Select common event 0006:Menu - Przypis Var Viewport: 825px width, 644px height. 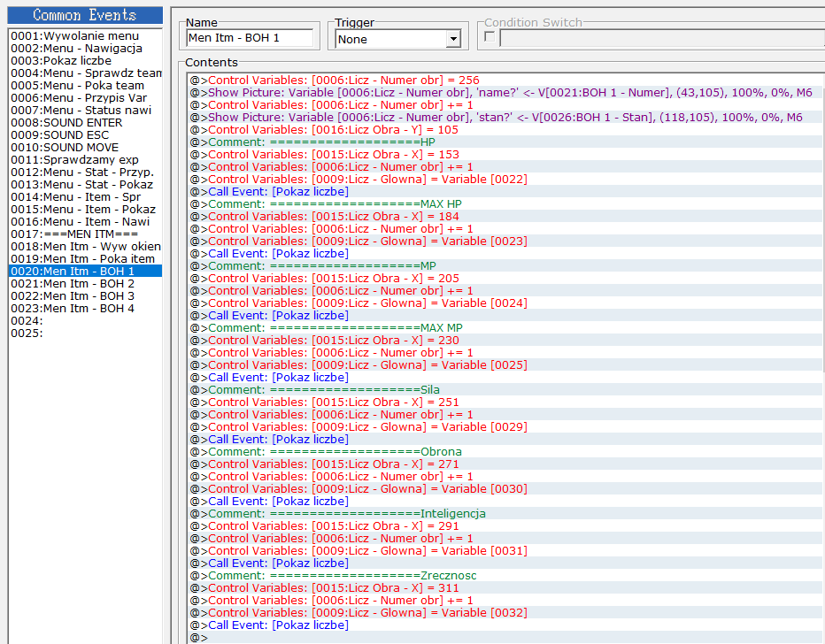tap(86, 98)
